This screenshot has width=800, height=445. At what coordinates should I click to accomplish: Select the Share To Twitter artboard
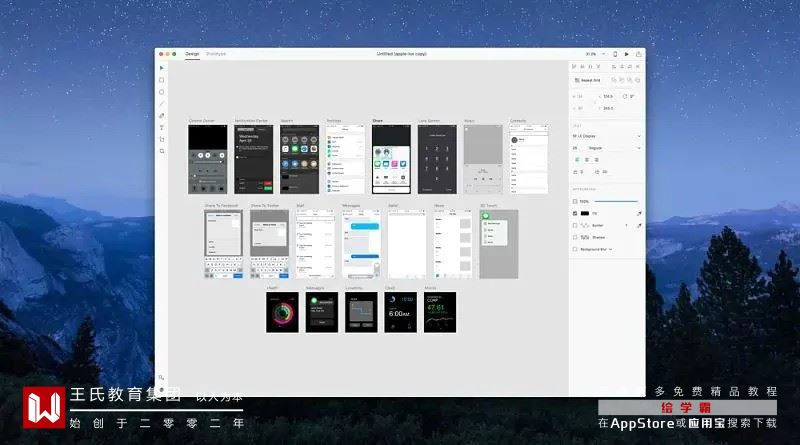tap(269, 244)
